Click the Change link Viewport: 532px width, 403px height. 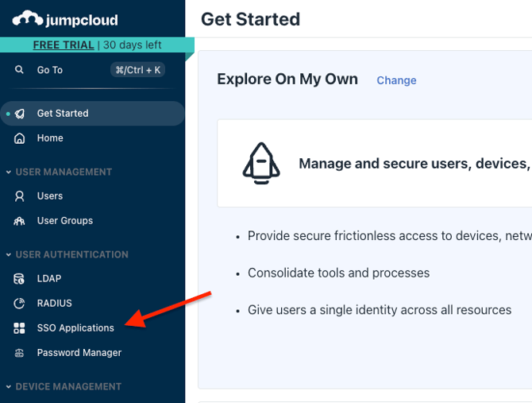coord(396,80)
